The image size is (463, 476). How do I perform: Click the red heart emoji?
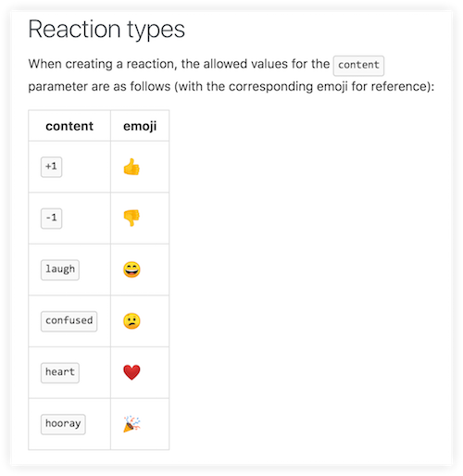click(131, 372)
